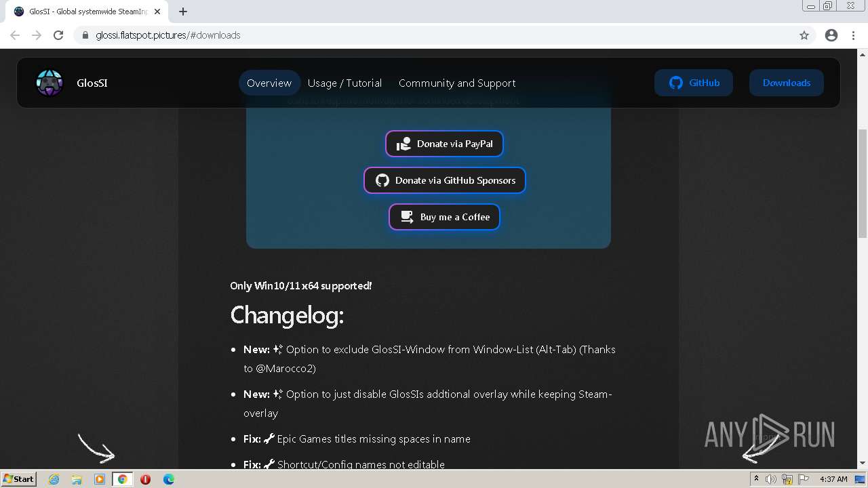This screenshot has height=488, width=868.
Task: Open a new browser tab
Action: click(183, 12)
